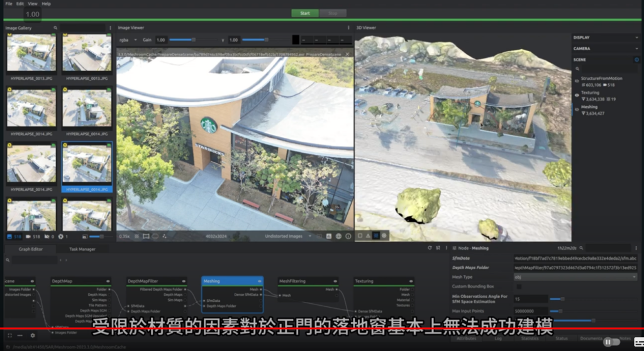Adjust the Gain slider
Screen dimensions: 644x351
pyautogui.click(x=192, y=40)
